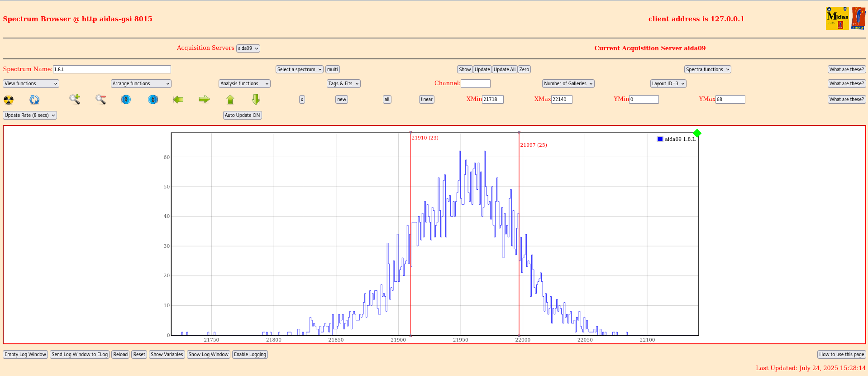Click the blue aida09 1.8.L legend swatch
The image size is (868, 376).
pos(660,139)
